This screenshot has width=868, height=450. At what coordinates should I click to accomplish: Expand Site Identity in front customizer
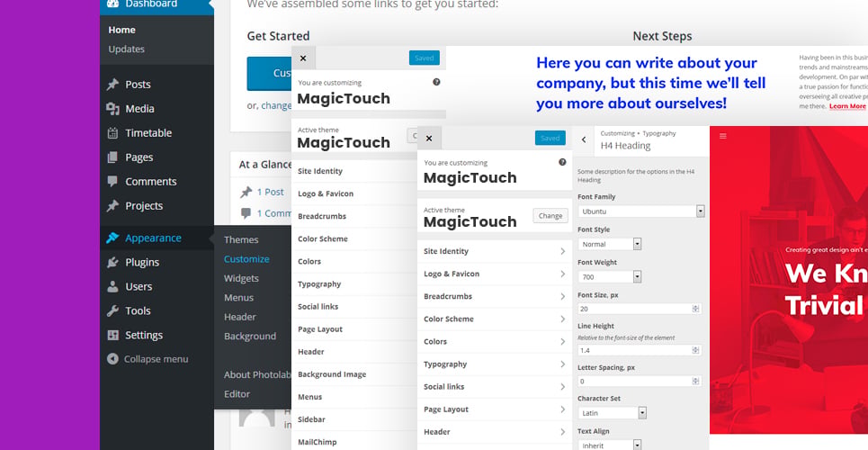point(495,251)
